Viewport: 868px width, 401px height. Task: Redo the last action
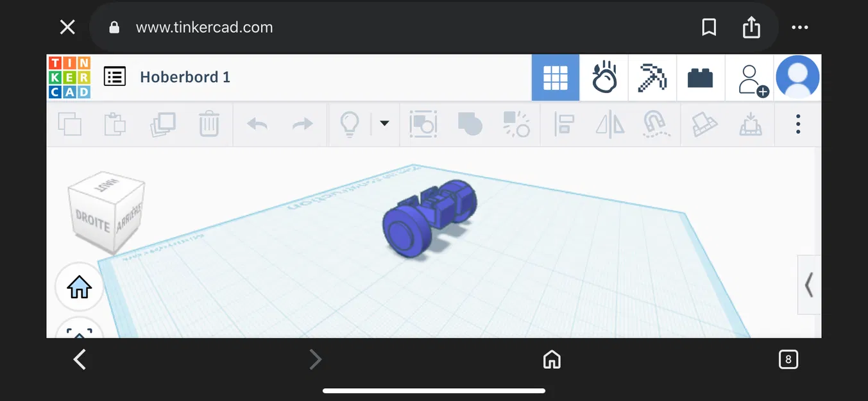tap(302, 124)
